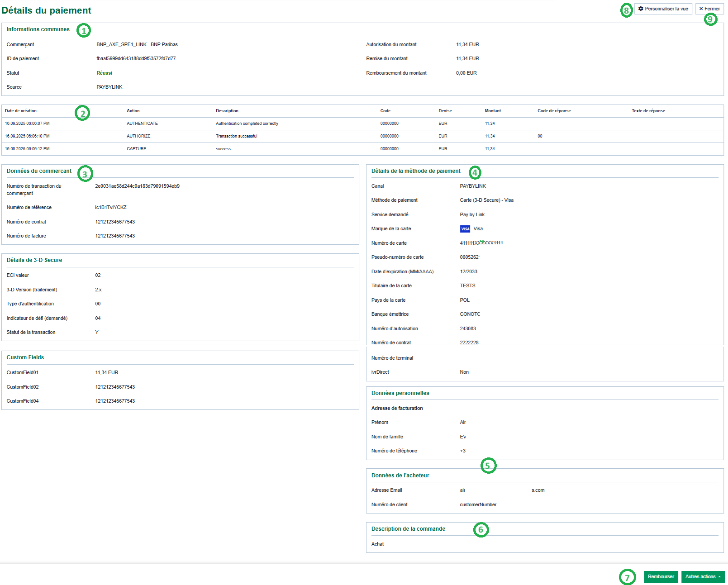Screen dimensions: 728x585
Task: Click the green circled number 7 marker
Action: (x=627, y=577)
